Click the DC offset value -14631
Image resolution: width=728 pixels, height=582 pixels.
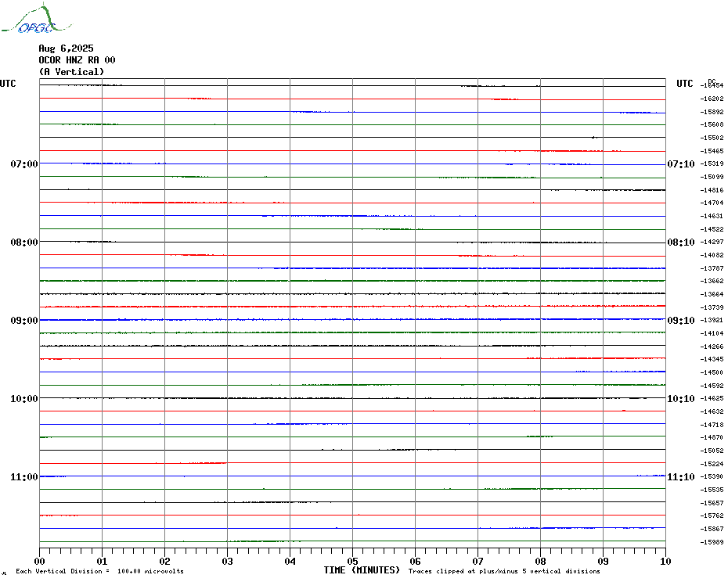pyautogui.click(x=712, y=216)
